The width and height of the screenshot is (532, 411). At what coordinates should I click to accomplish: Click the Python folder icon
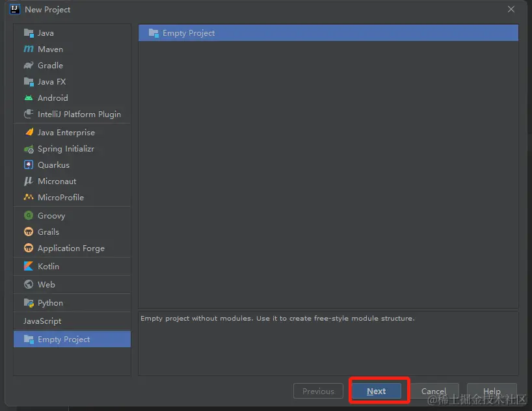tap(29, 303)
